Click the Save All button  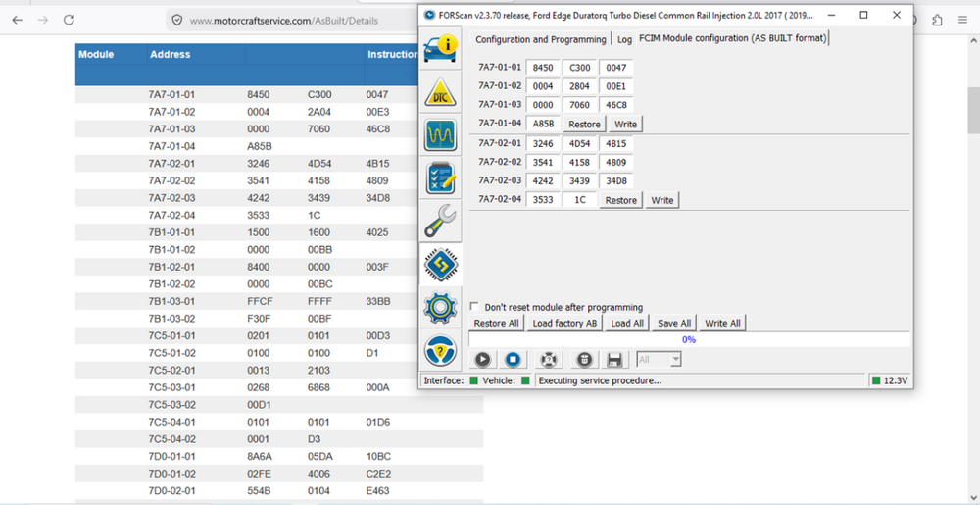tap(674, 324)
